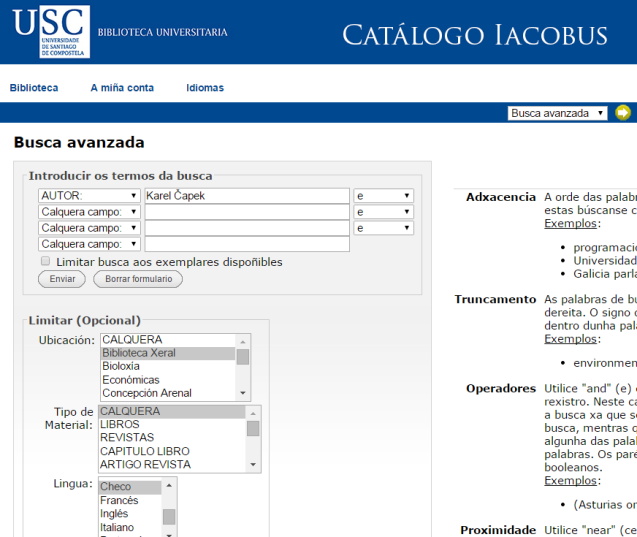
Task: Click the Ubicación list scrollbar thumb
Action: [x=243, y=357]
